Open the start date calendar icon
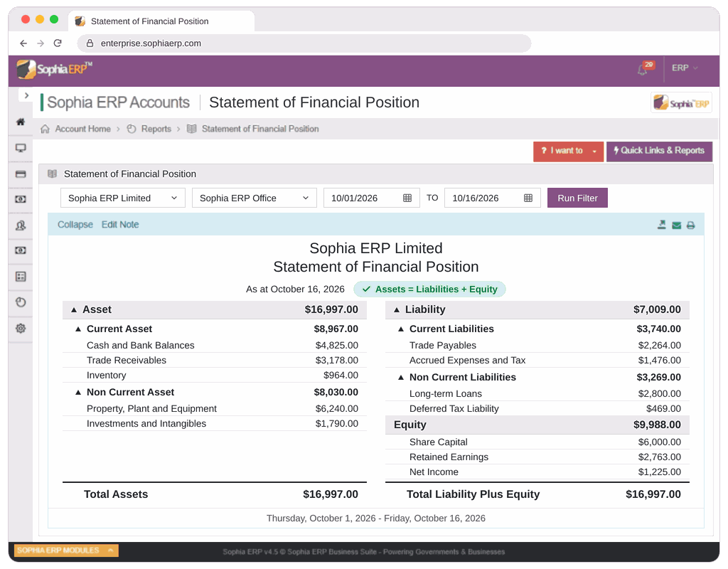 (407, 198)
